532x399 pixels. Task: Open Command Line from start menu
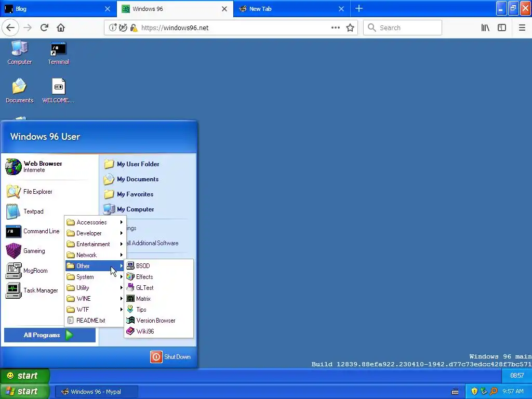(x=33, y=231)
